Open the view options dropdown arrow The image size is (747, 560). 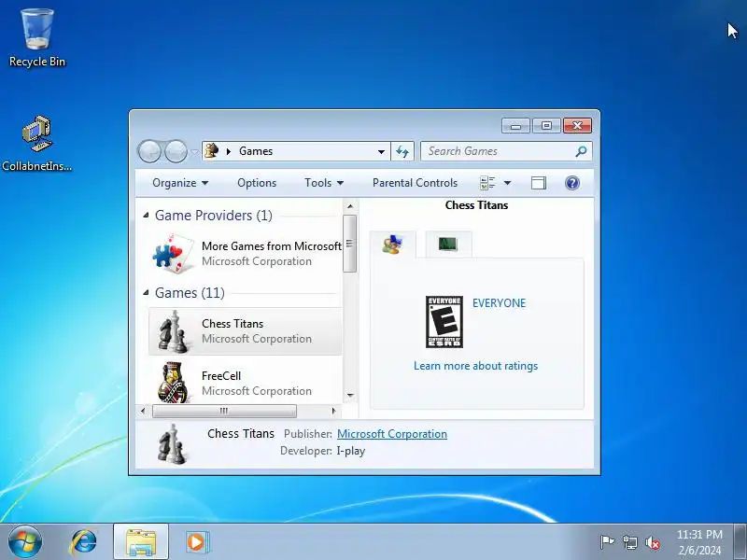(x=507, y=183)
